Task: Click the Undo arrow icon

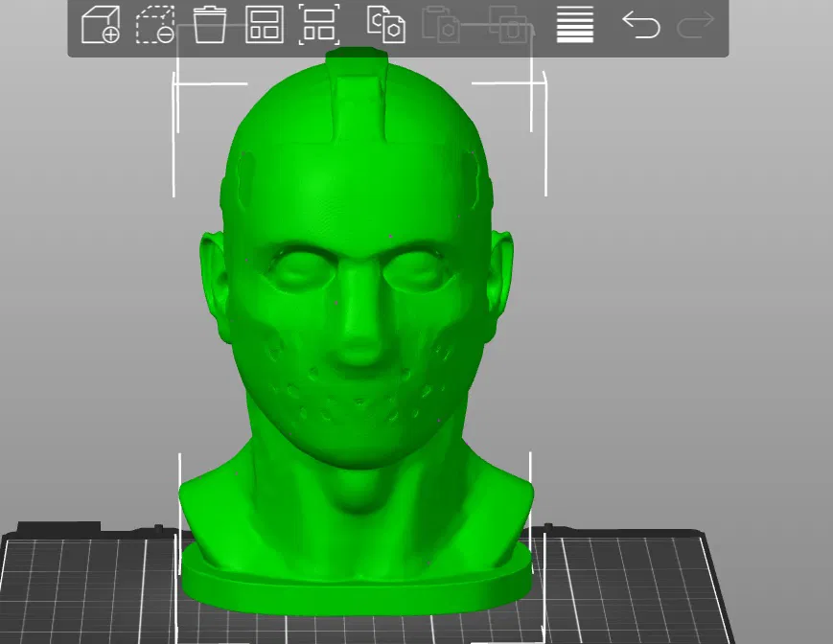Action: point(641,24)
